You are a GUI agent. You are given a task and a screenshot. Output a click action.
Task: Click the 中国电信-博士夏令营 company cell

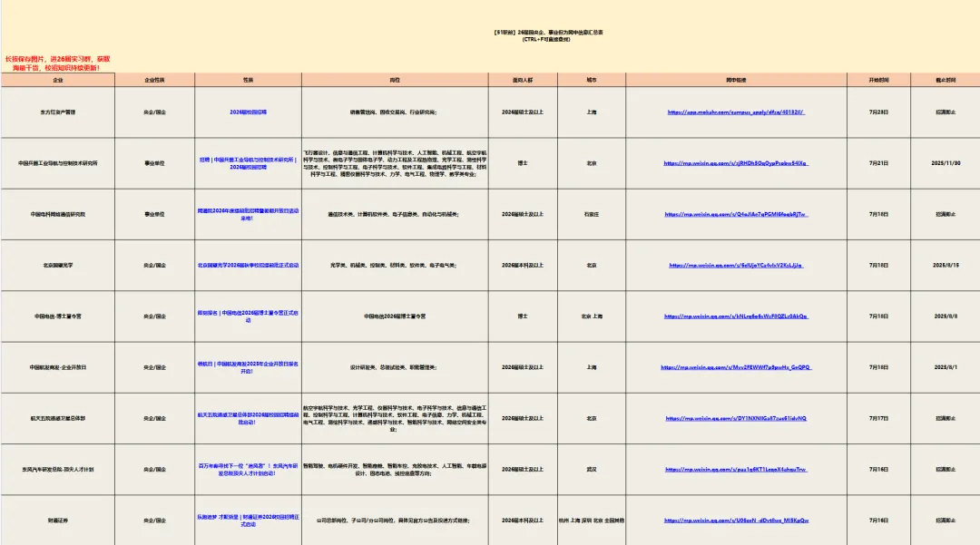tap(57, 316)
